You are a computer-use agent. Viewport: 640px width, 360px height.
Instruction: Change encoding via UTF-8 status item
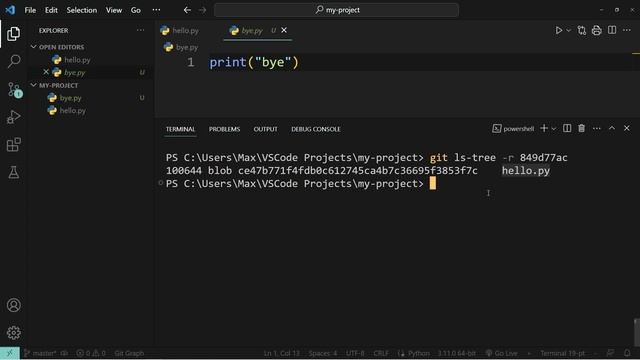pyautogui.click(x=355, y=353)
